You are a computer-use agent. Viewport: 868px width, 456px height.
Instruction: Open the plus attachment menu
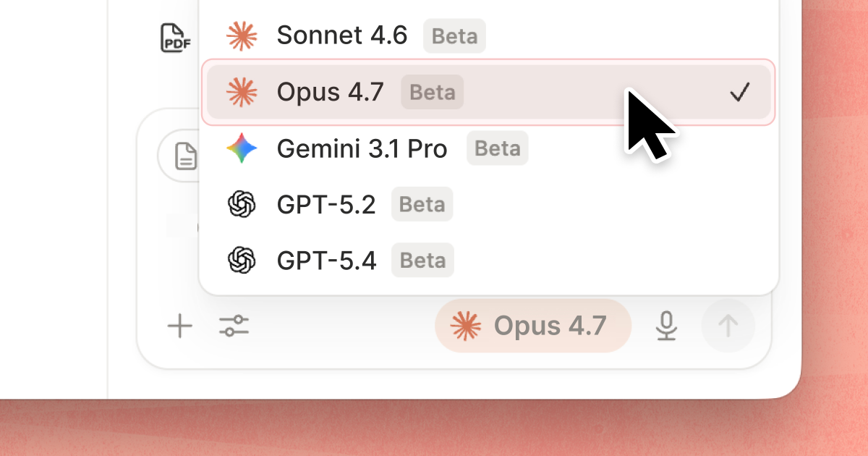[x=179, y=326]
